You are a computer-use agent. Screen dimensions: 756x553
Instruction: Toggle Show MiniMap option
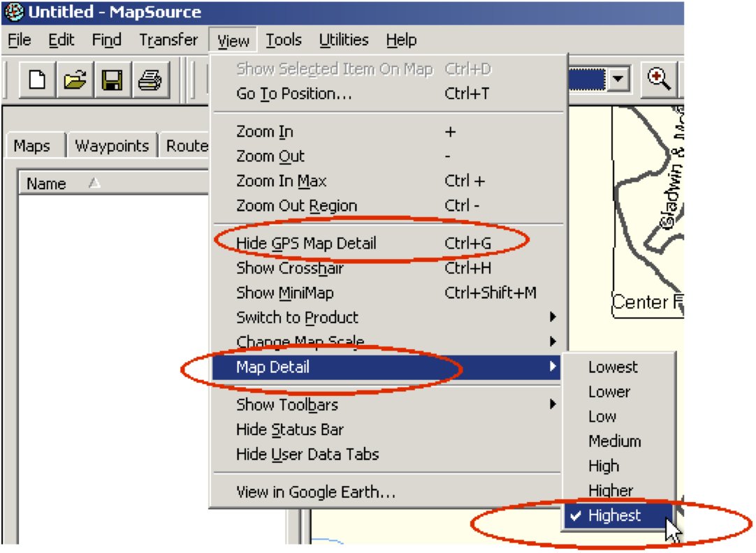(388, 293)
